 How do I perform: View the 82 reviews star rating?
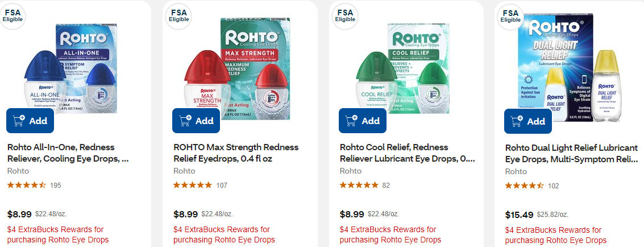coord(359,186)
